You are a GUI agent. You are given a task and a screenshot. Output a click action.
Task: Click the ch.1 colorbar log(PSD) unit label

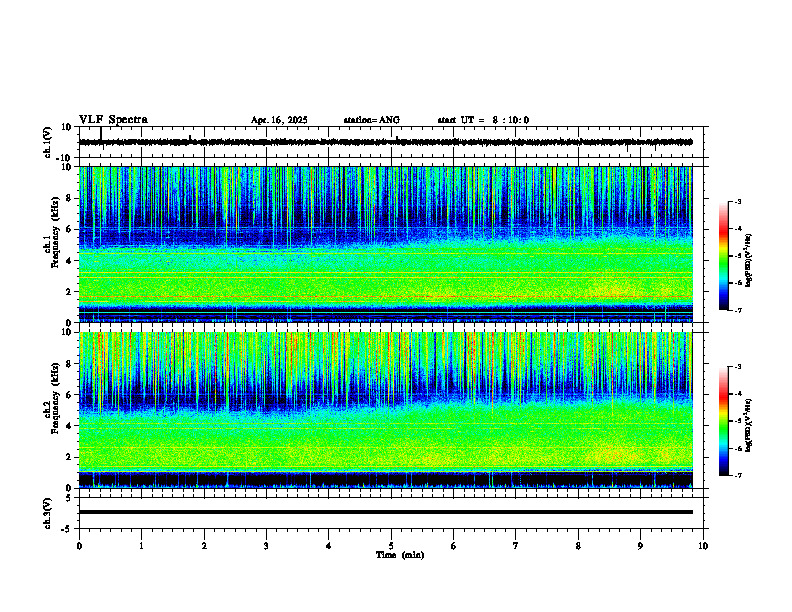749,261
